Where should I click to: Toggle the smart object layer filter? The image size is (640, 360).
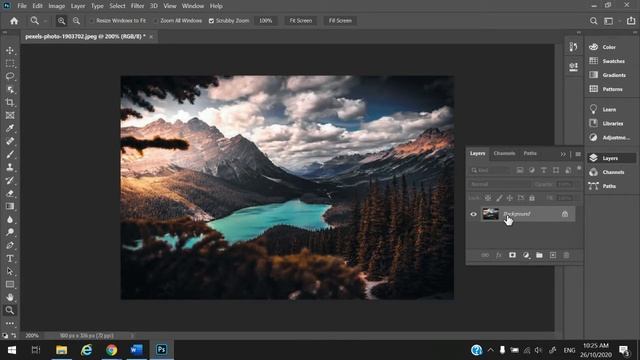(x=568, y=170)
